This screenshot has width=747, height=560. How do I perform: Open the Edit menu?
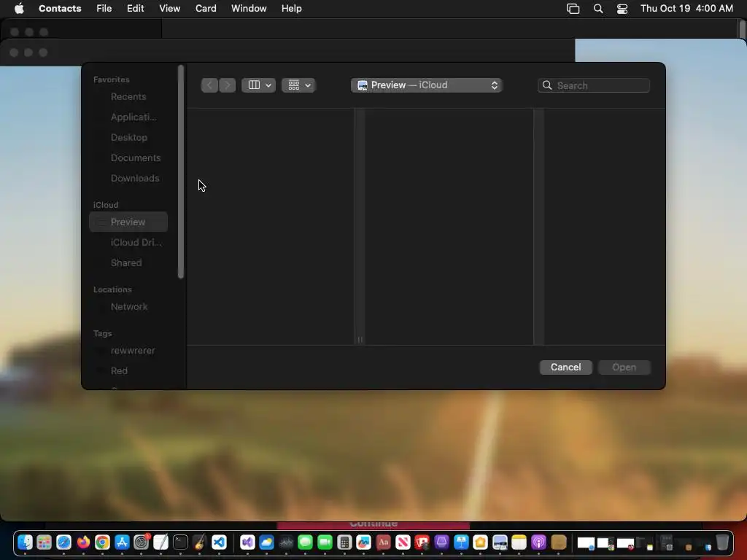(135, 9)
